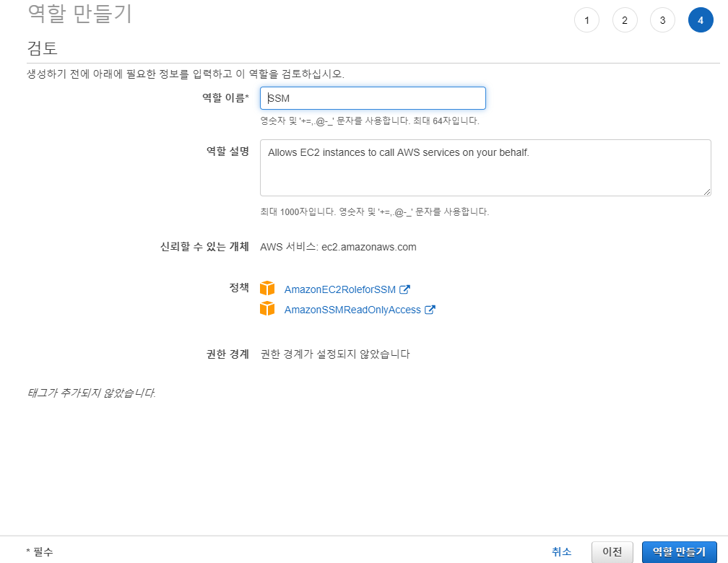Click the 역할 이름* label
This screenshot has width=728, height=563.
point(225,97)
